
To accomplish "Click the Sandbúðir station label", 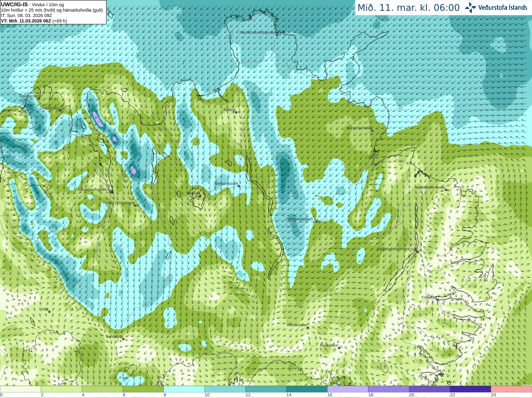I will pos(114,337).
